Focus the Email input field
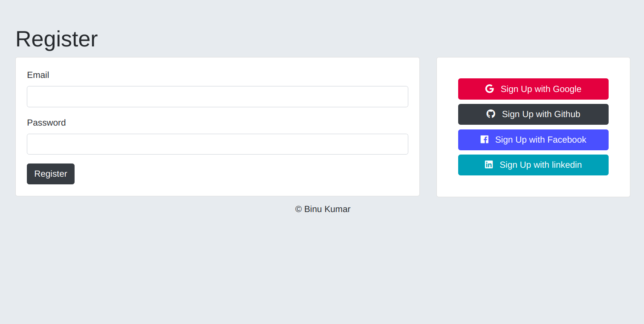Viewport: 644px width, 324px height. click(x=217, y=97)
